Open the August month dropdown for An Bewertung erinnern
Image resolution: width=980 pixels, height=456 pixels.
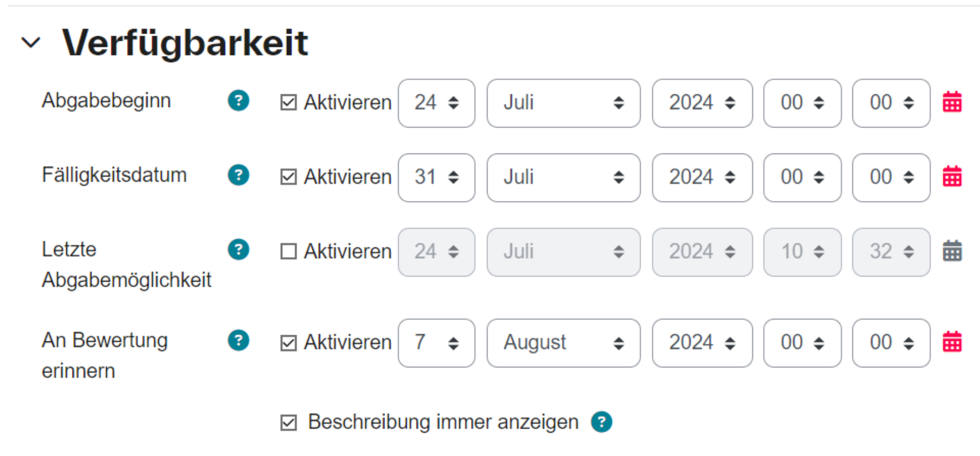coord(563,342)
